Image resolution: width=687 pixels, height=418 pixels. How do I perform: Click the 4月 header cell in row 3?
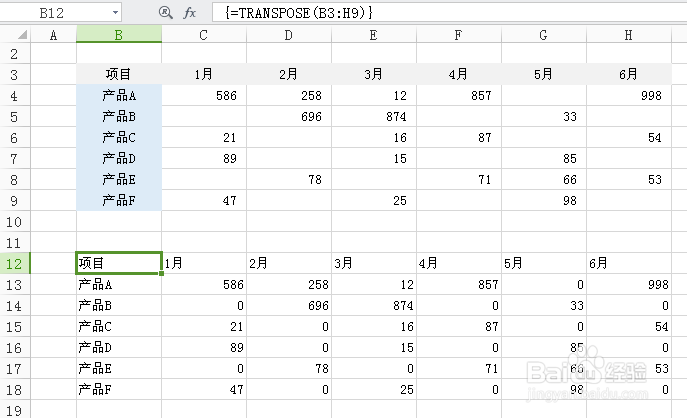tap(459, 74)
